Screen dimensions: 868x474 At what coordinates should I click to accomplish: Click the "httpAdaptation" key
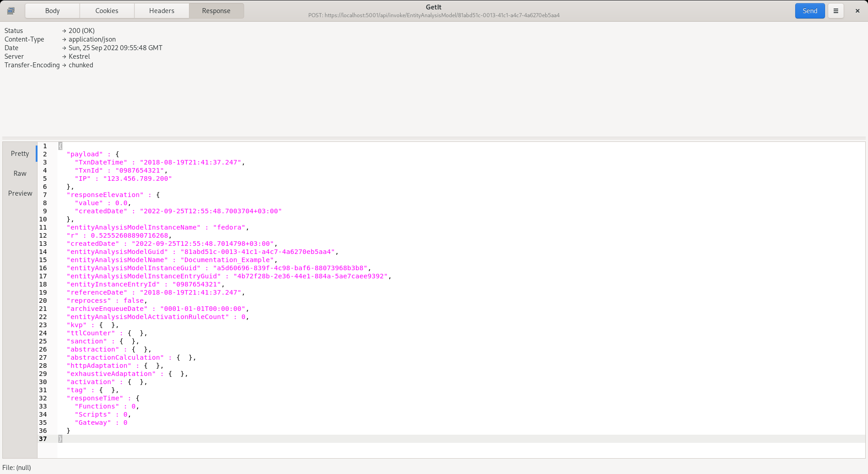[x=99, y=366]
